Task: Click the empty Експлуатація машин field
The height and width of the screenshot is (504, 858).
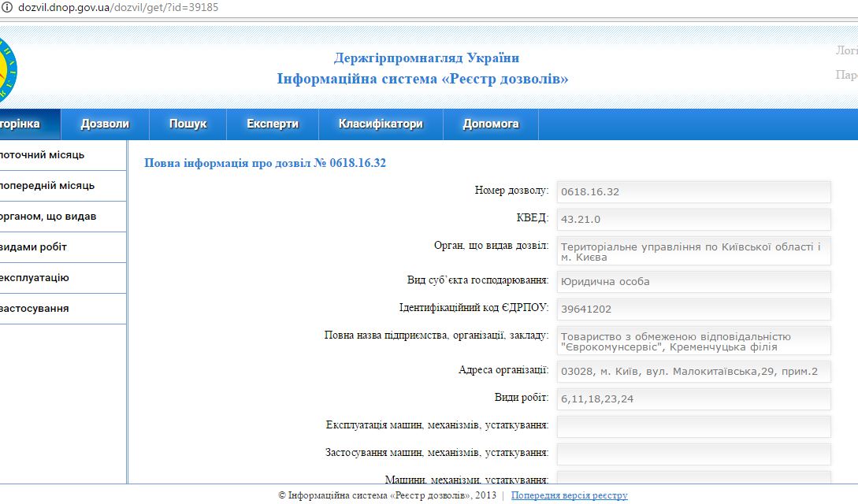Action: (693, 426)
